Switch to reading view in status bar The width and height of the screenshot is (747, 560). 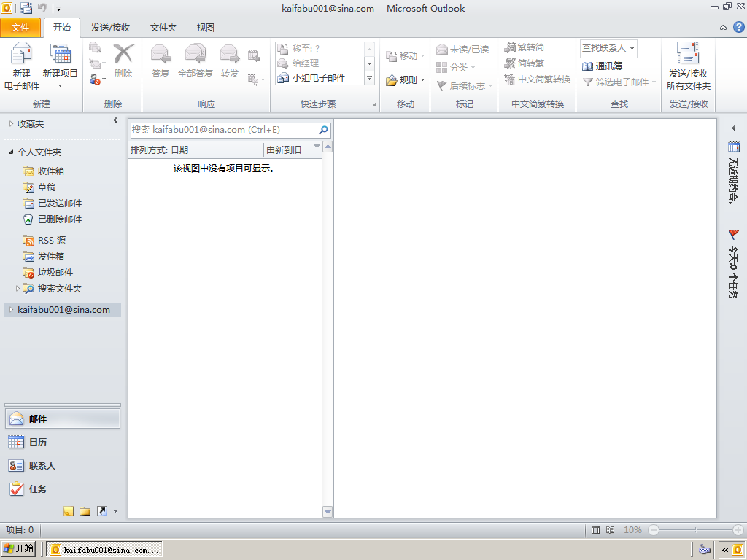611,530
